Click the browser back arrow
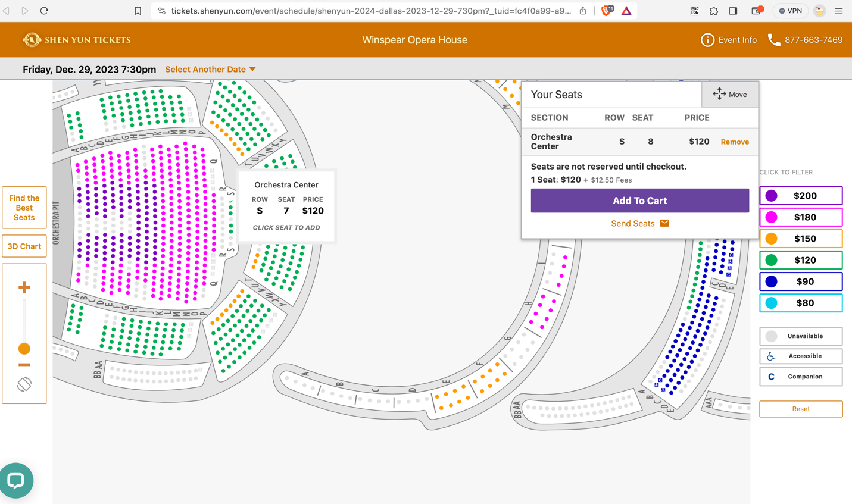 [x=7, y=11]
